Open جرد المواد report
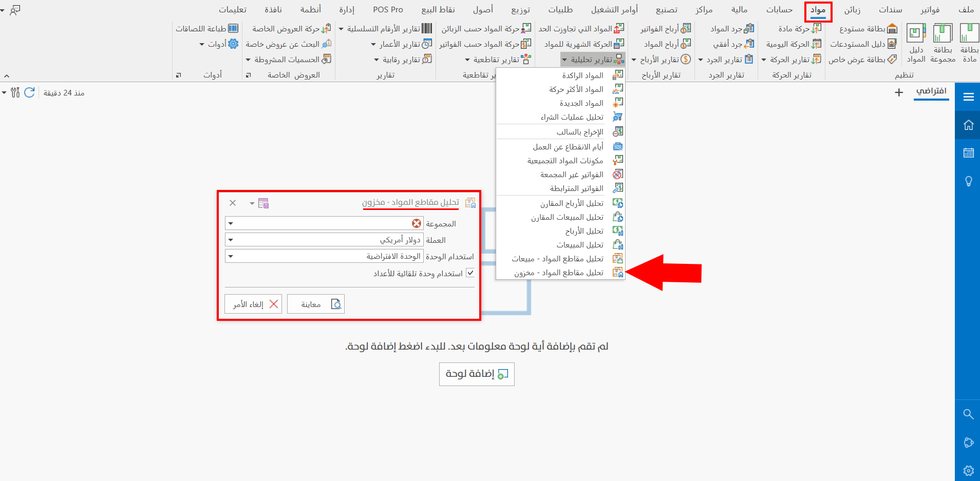 pos(732,29)
